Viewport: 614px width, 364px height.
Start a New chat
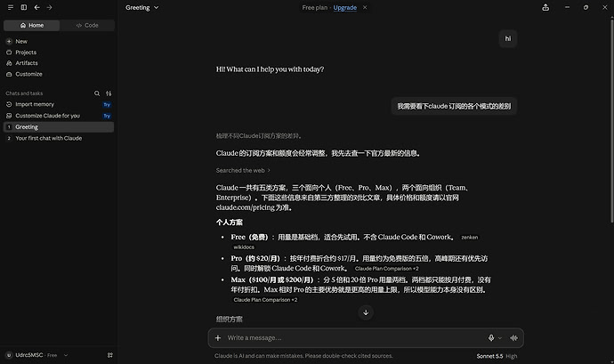coord(59,41)
